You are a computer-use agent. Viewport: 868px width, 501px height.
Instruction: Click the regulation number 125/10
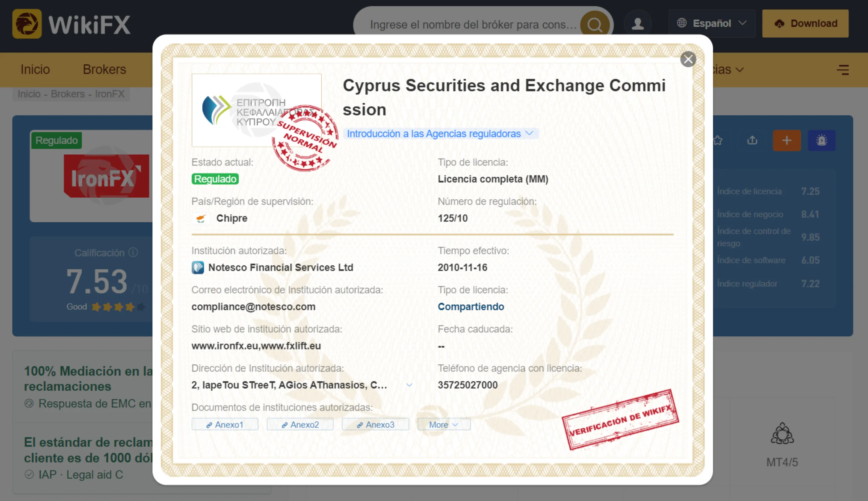(x=453, y=218)
